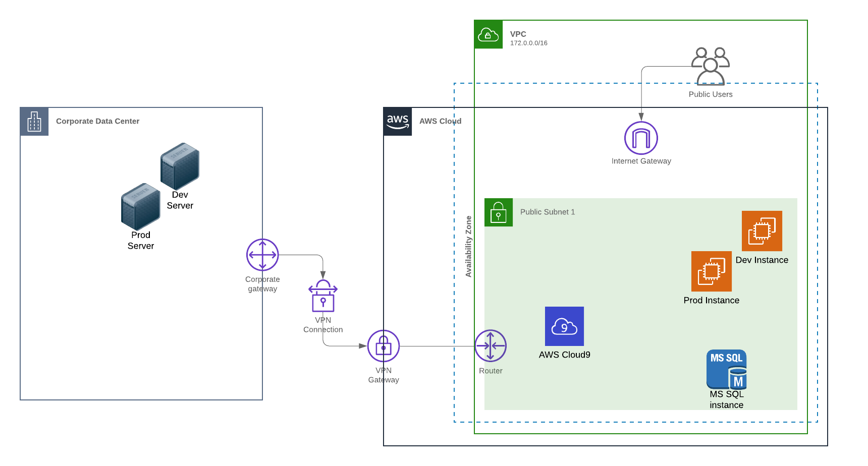This screenshot has height=466, width=868.
Task: Select the VPN Connection padlock icon
Action: point(323,296)
